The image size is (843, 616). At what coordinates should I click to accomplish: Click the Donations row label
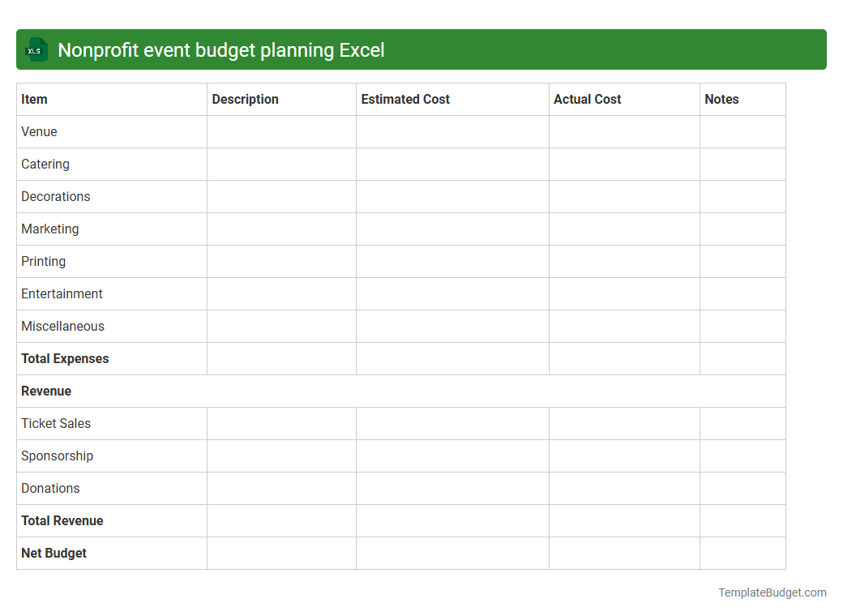pyautogui.click(x=50, y=488)
